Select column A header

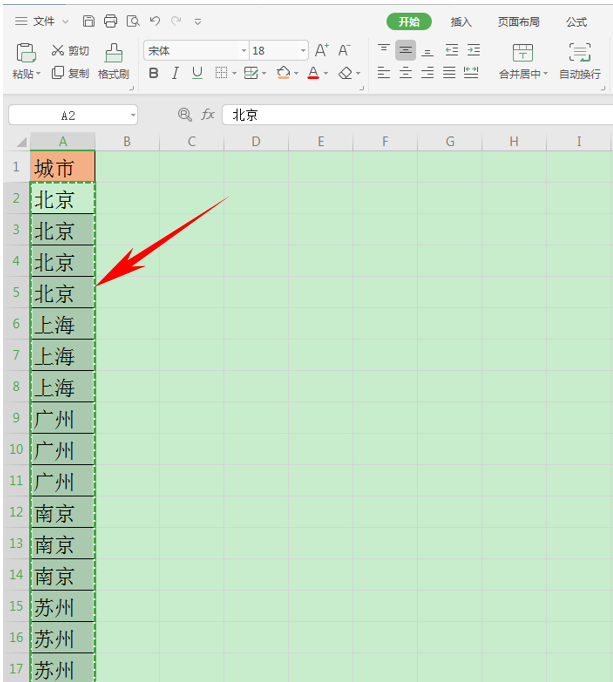click(63, 141)
